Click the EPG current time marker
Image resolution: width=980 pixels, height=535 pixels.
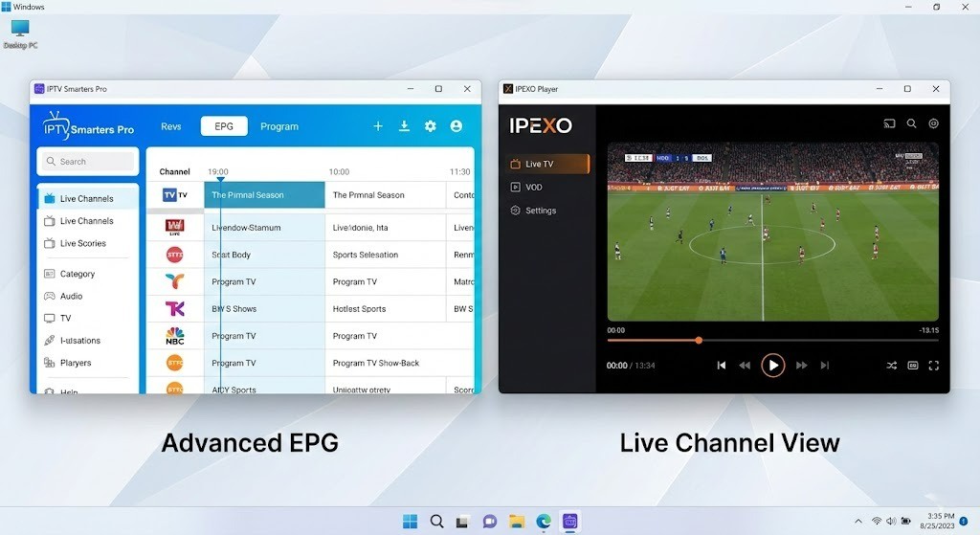click(x=221, y=179)
